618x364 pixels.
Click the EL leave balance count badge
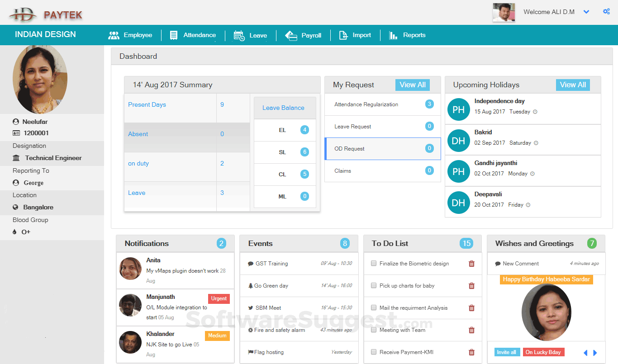[304, 130]
